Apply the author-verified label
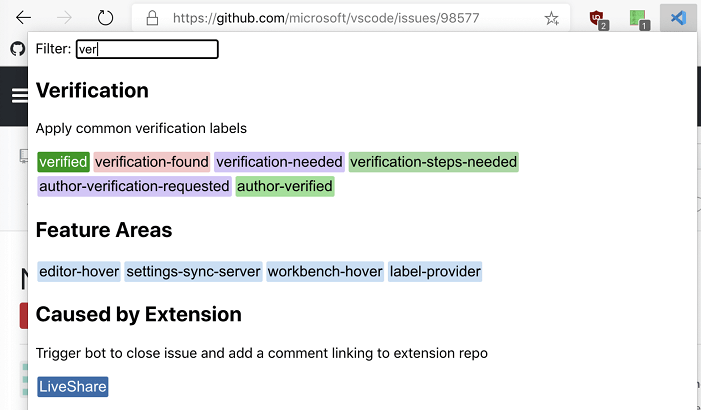This screenshot has width=701, height=410. pyautogui.click(x=285, y=186)
